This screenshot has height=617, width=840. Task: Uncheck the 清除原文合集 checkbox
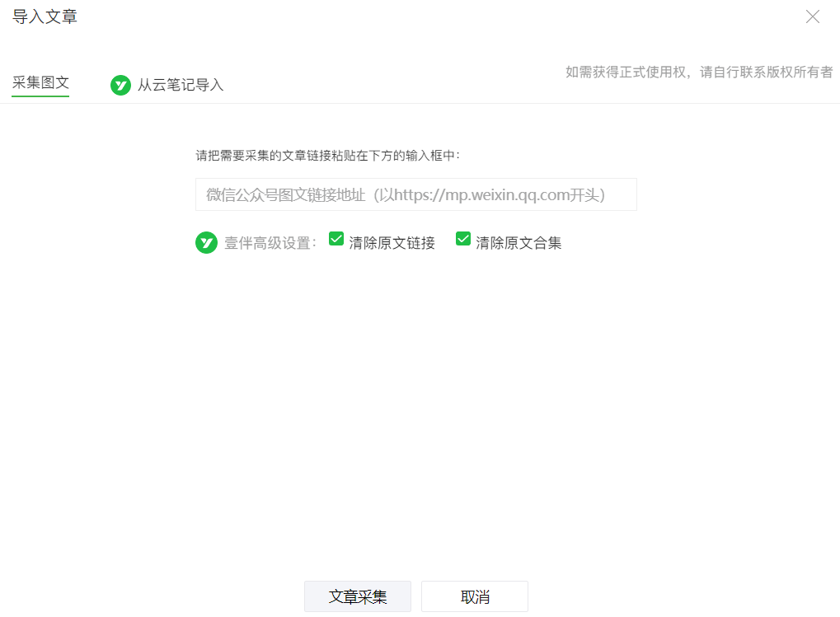pos(463,239)
